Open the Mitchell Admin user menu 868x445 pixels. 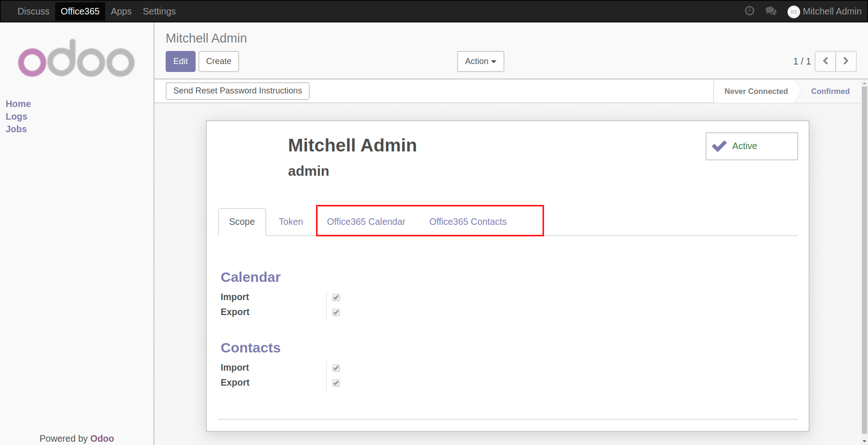click(x=832, y=11)
